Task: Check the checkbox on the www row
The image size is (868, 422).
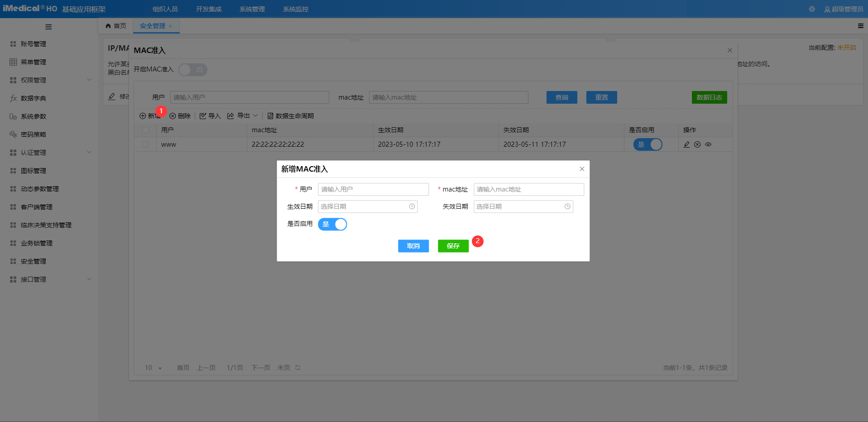Action: pos(145,144)
